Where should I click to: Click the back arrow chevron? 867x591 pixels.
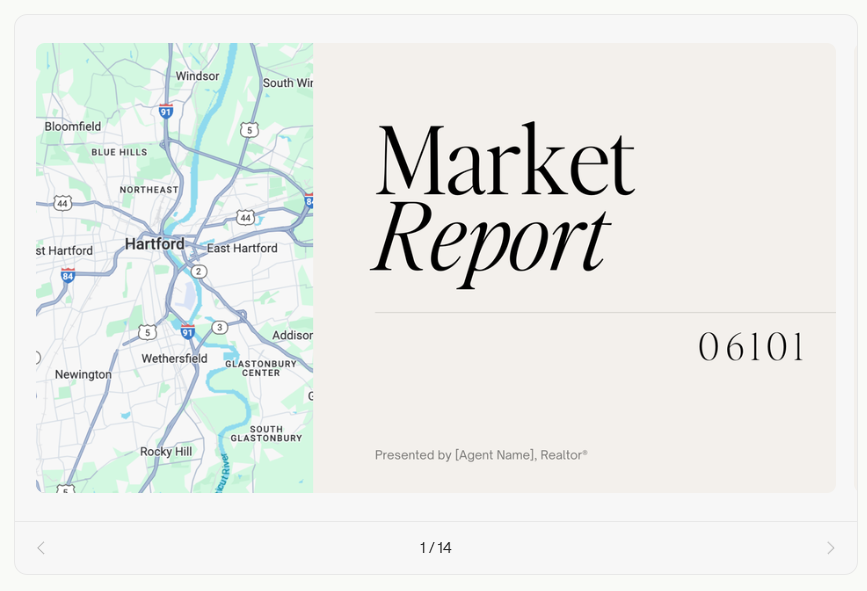click(40, 547)
